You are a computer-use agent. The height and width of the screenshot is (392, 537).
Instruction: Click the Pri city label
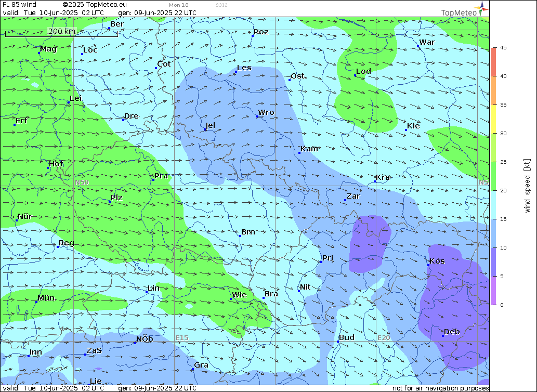pyautogui.click(x=328, y=258)
